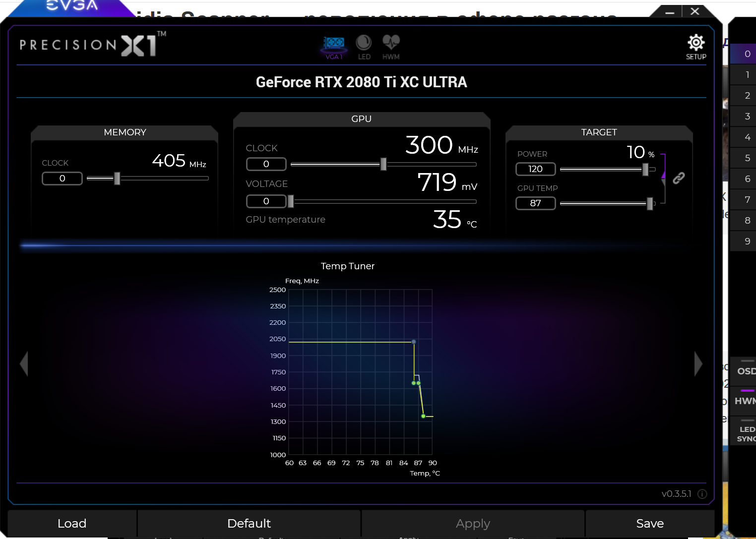Screen dimensions: 756x539
Task: Click the GPU clock slider handle
Action: (x=383, y=164)
